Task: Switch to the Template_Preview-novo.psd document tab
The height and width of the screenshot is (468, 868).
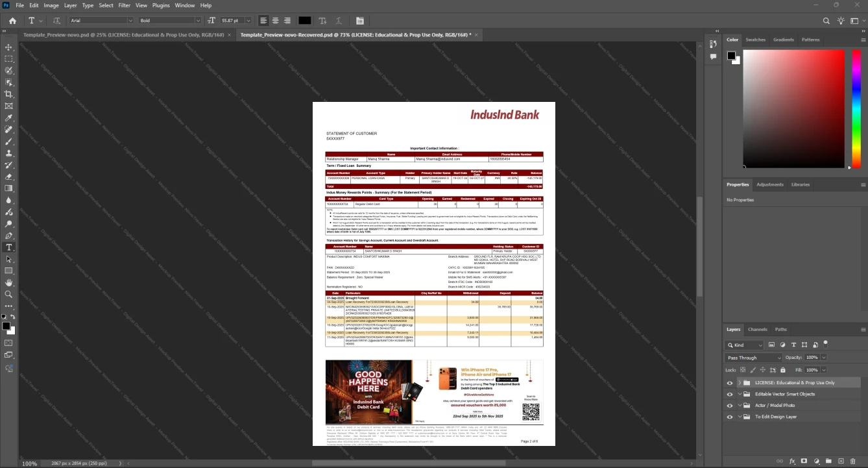Action: pos(123,34)
